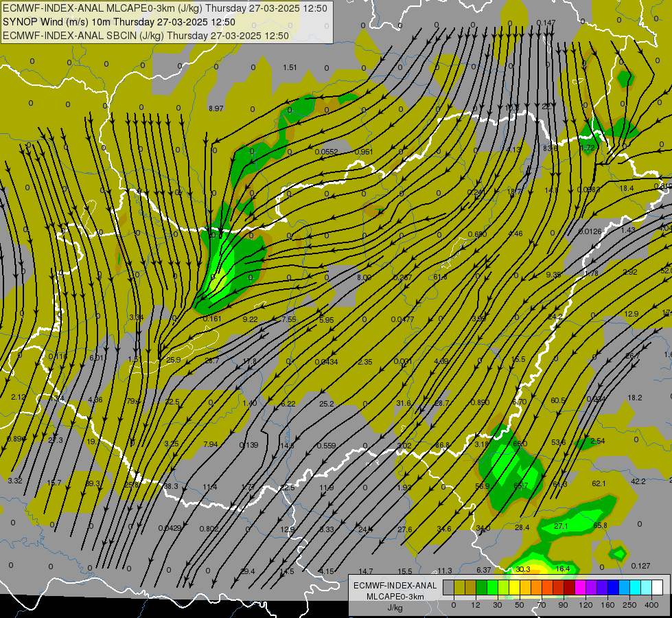Click the map value '0.951'
This screenshot has height=618, width=672.
tap(364, 152)
